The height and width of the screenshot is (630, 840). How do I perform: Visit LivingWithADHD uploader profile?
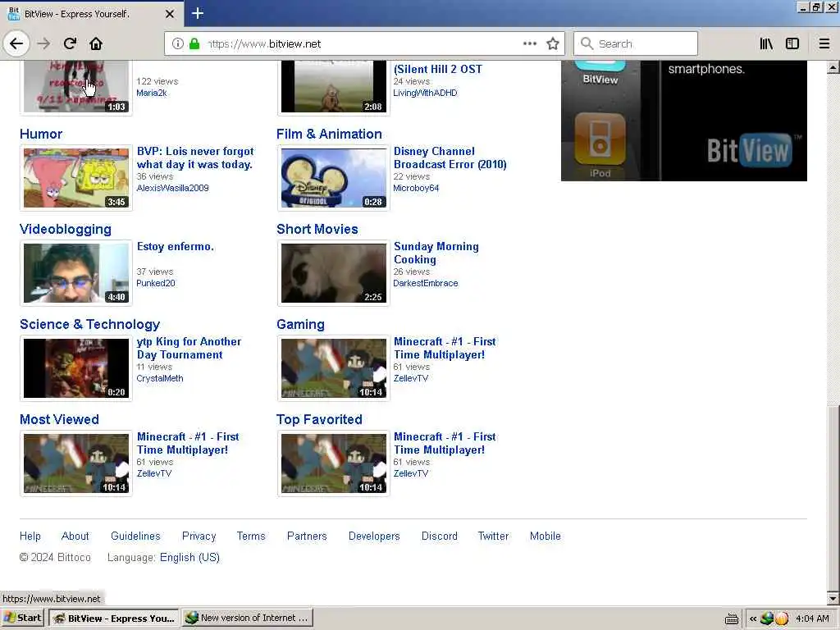point(425,93)
